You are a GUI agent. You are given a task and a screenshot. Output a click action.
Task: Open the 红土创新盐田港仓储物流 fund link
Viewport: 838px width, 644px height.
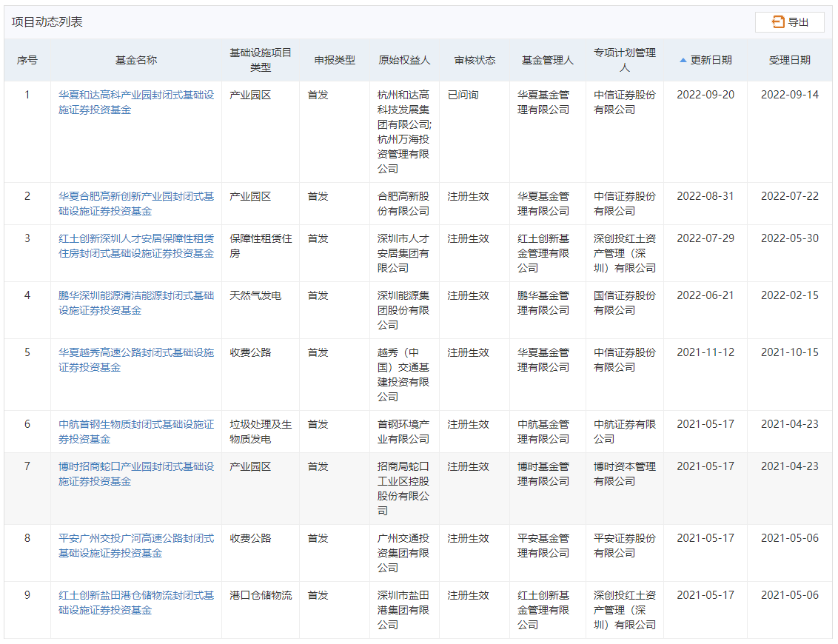[136, 603]
